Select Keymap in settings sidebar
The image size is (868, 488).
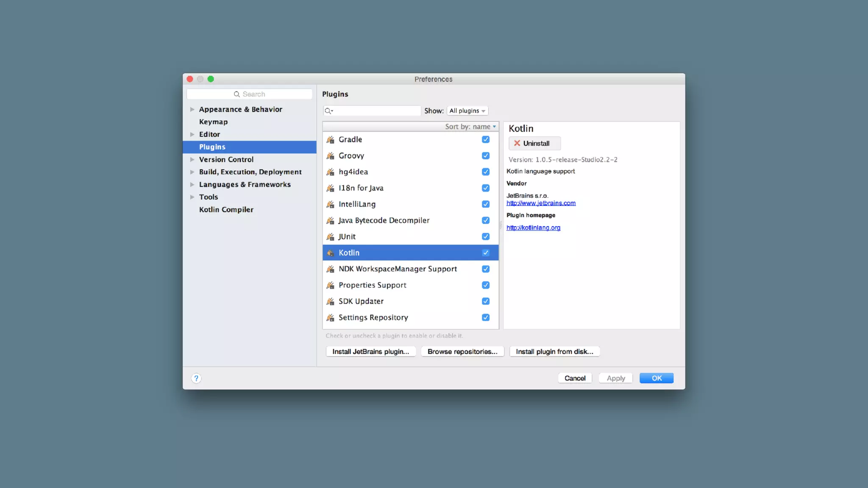(x=213, y=122)
